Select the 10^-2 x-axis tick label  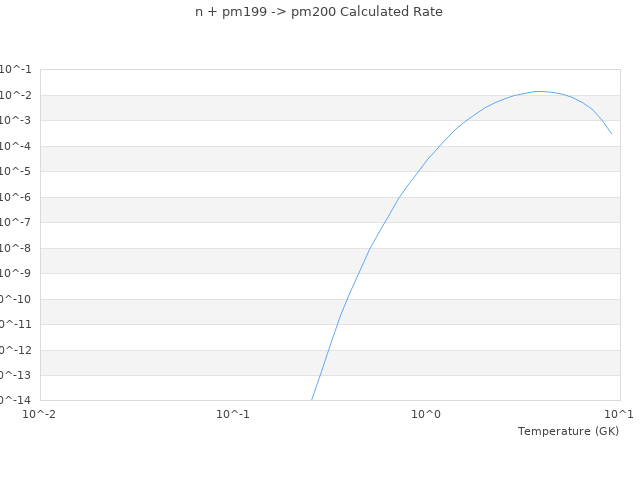coord(40,414)
